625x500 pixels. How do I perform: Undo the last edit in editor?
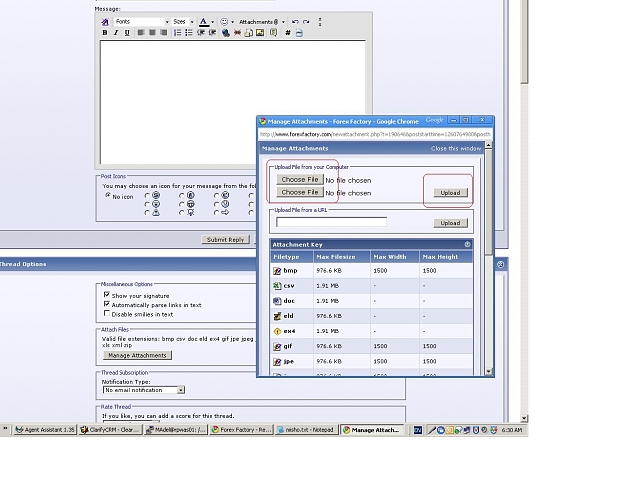pos(295,22)
